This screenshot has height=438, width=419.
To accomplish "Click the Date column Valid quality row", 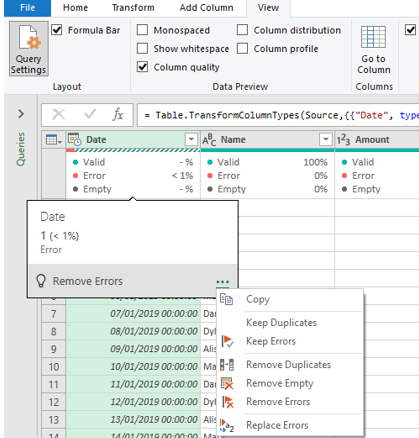I will point(133,162).
